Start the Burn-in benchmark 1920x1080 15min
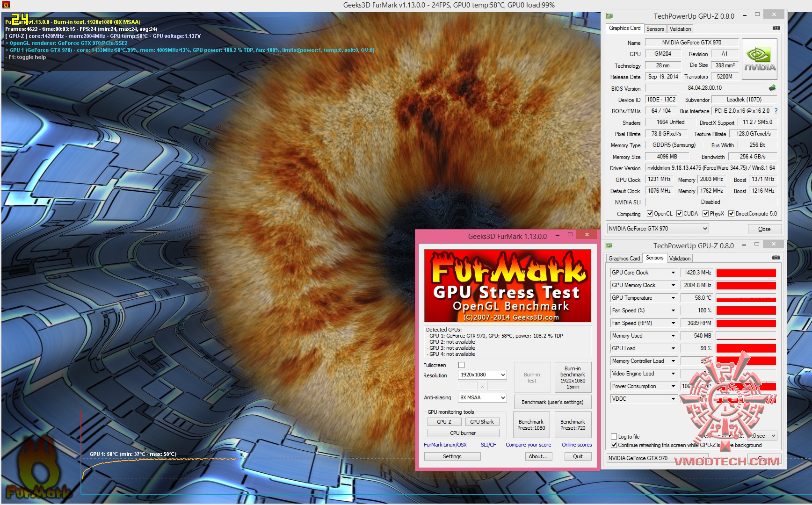This screenshot has width=812, height=505. pos(573,377)
